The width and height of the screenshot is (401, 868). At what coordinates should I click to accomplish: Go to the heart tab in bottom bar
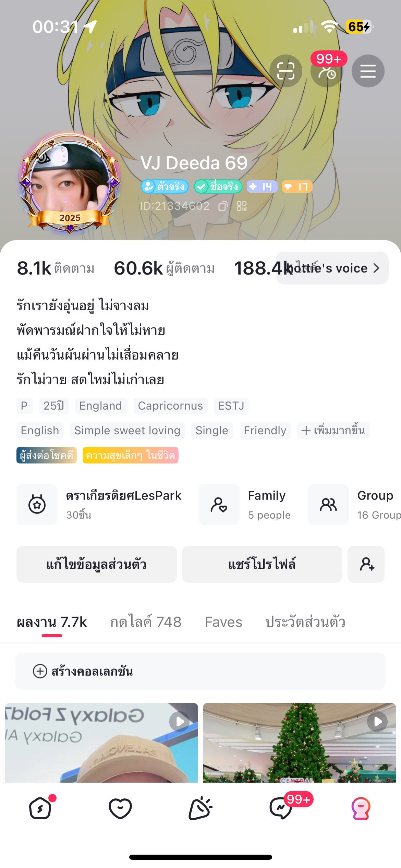[120, 808]
